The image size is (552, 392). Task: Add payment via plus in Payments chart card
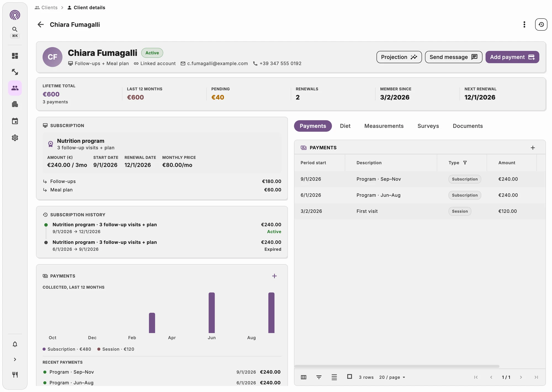coord(274,276)
